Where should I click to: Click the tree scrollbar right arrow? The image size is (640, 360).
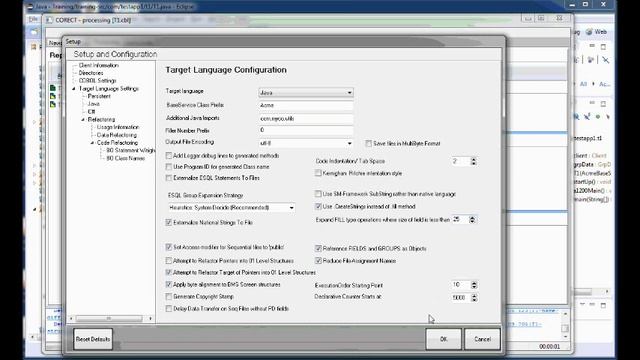(150, 318)
